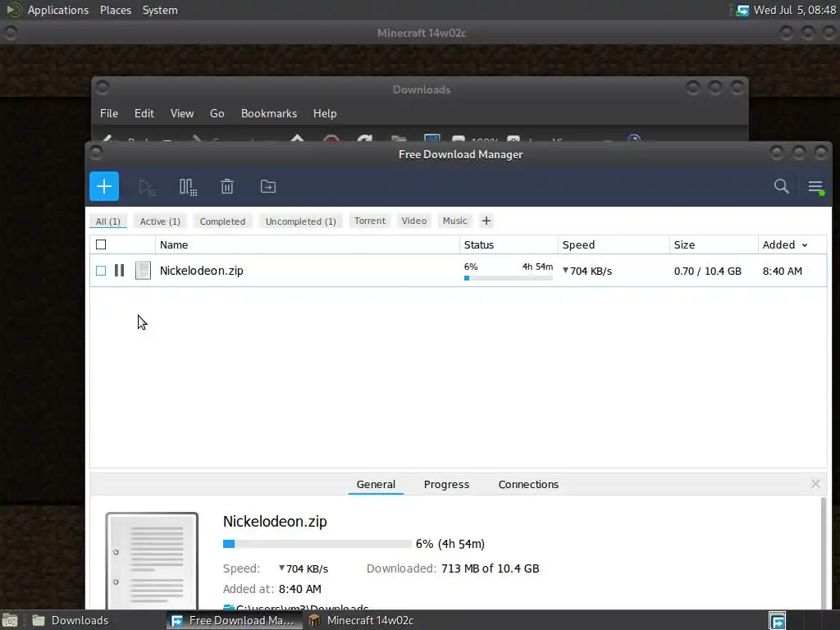Toggle the select-all checkbox in the list header

[101, 244]
